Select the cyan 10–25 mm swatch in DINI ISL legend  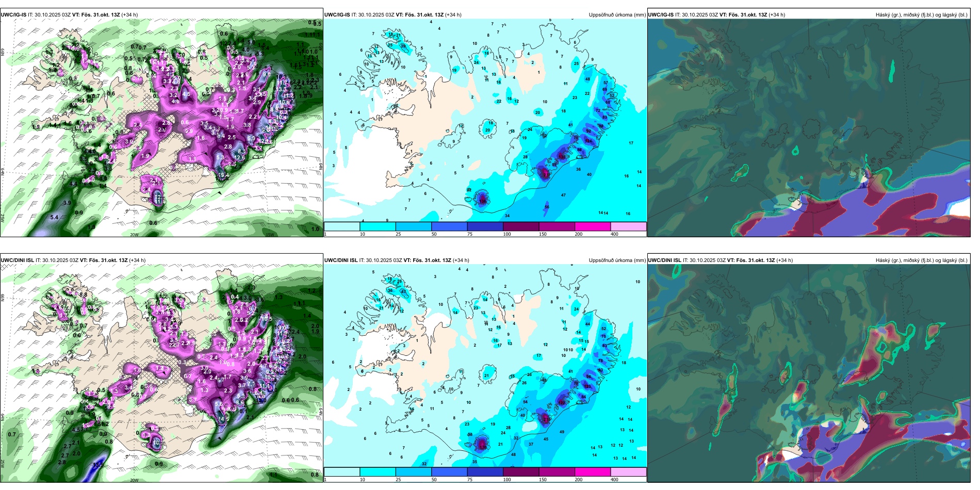click(378, 472)
